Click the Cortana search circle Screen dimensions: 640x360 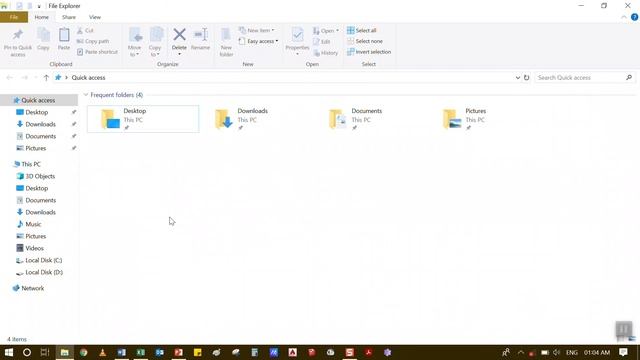coord(27,352)
